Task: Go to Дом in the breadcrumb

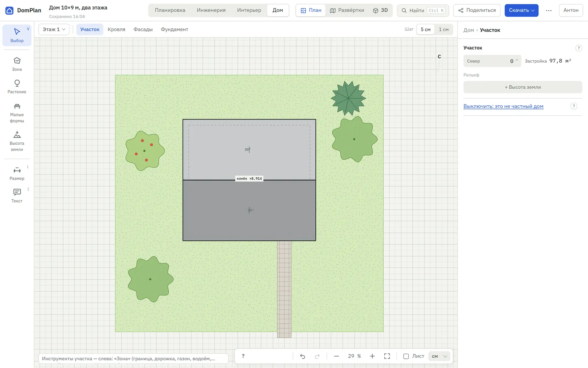Action: point(469,30)
